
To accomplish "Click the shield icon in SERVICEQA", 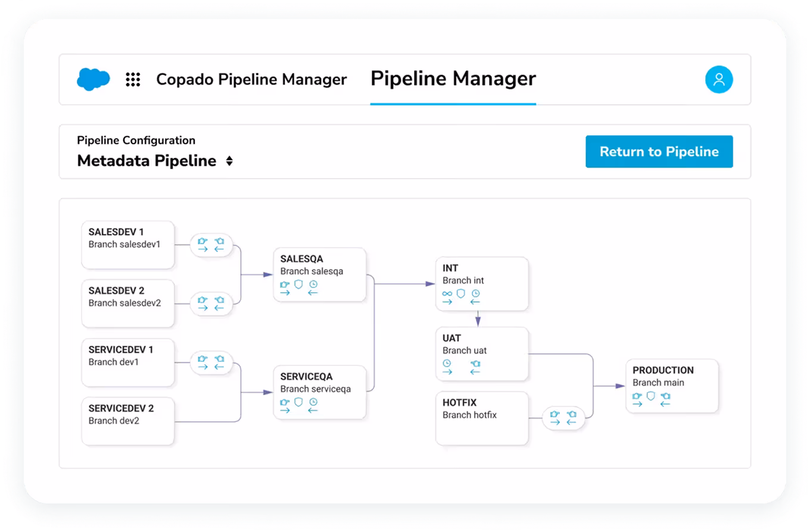I will click(299, 401).
